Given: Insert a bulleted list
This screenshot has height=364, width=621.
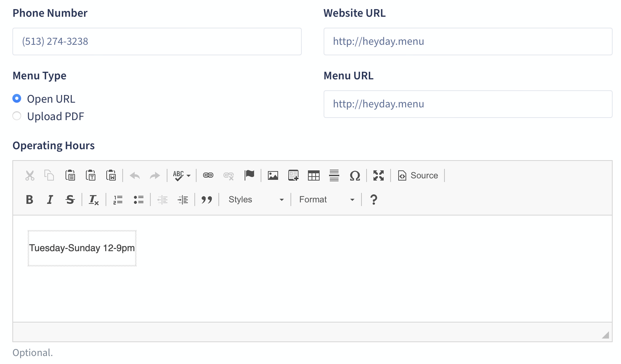Looking at the screenshot, I should tap(139, 199).
